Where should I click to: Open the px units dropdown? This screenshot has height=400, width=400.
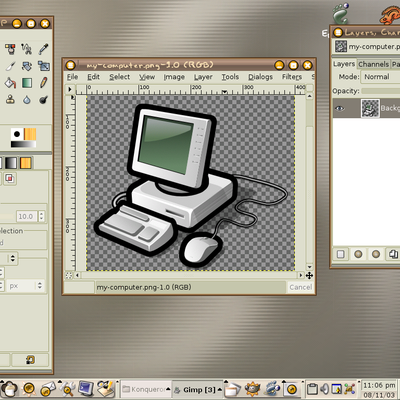pos(25,286)
